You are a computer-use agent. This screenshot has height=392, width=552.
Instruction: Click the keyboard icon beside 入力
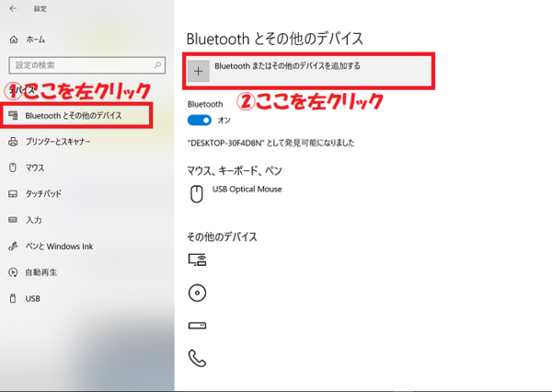click(x=13, y=220)
